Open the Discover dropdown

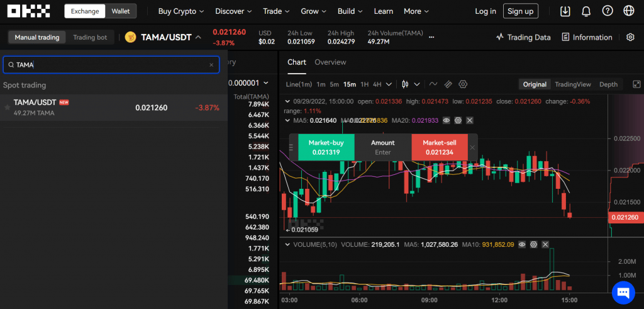tap(234, 11)
